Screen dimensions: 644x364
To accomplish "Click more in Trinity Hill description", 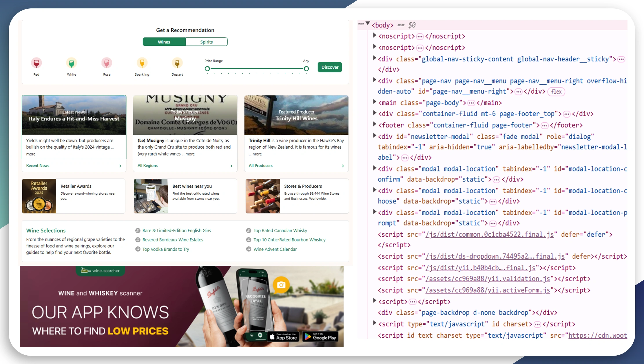I will point(257,154).
